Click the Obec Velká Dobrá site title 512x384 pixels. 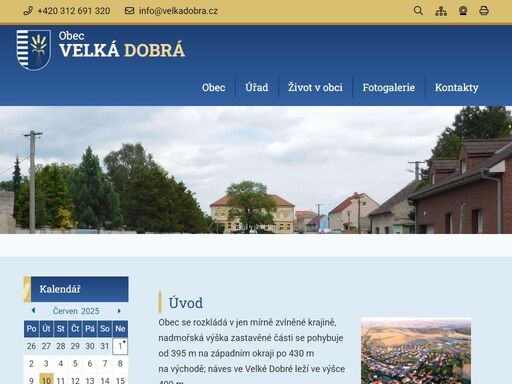122,45
